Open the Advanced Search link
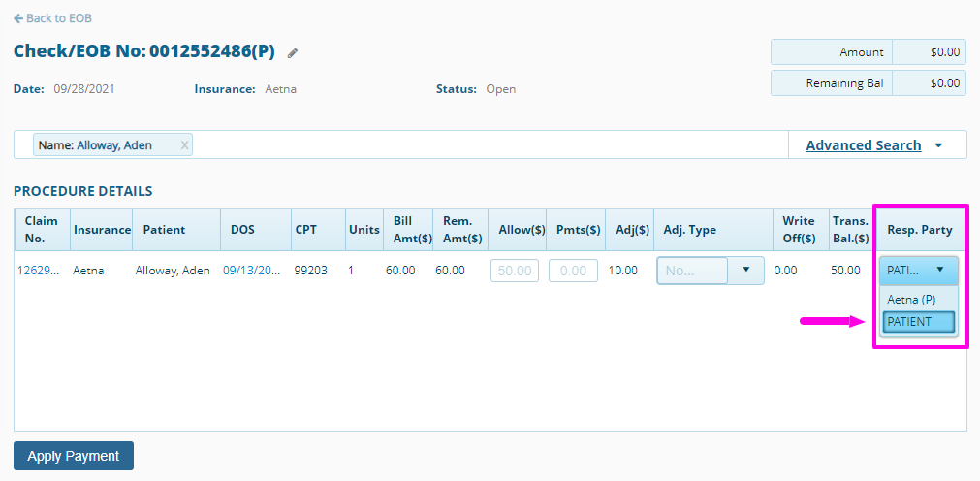This screenshot has width=980, height=481. coord(863,145)
